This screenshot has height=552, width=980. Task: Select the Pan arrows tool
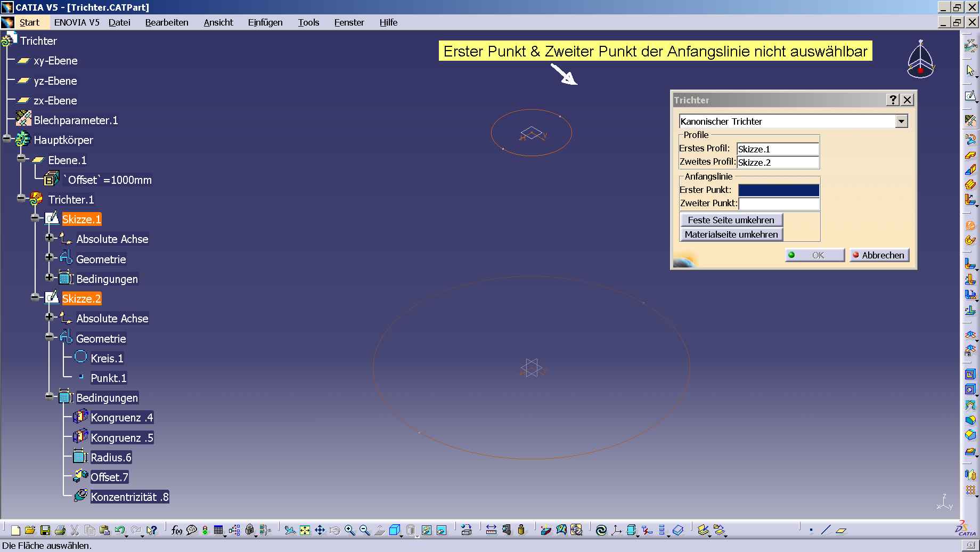(320, 530)
